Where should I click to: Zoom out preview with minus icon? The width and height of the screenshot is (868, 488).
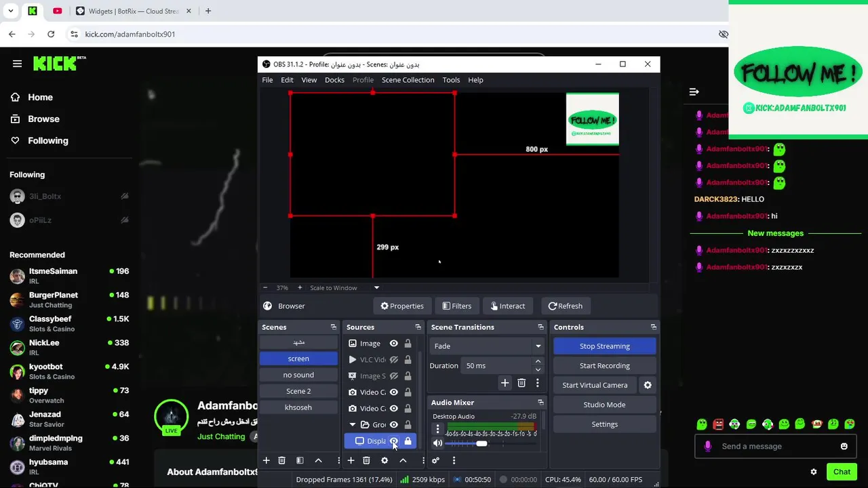265,287
